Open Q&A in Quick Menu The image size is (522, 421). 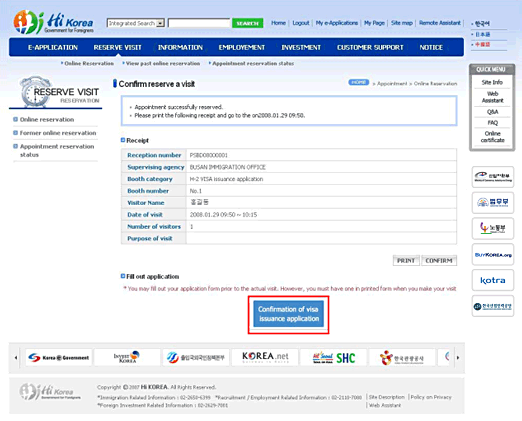tap(492, 112)
